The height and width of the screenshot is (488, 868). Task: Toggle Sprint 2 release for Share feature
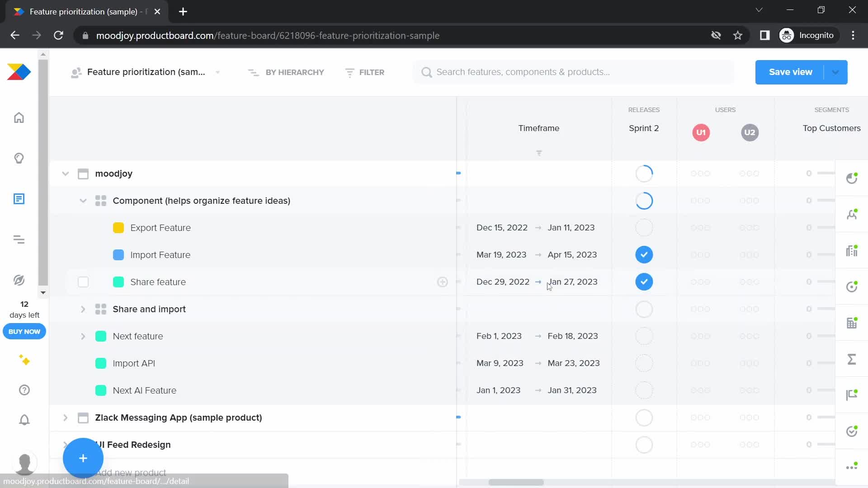click(644, 282)
